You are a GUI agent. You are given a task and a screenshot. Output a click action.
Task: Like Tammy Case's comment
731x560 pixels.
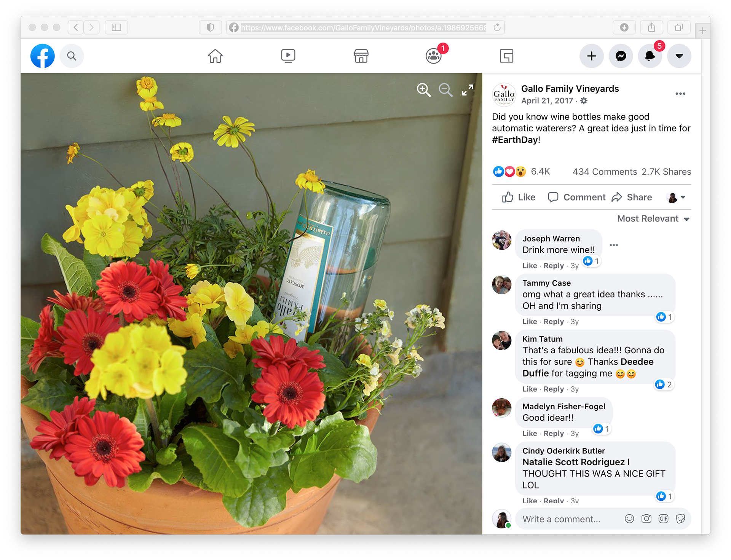[530, 322]
